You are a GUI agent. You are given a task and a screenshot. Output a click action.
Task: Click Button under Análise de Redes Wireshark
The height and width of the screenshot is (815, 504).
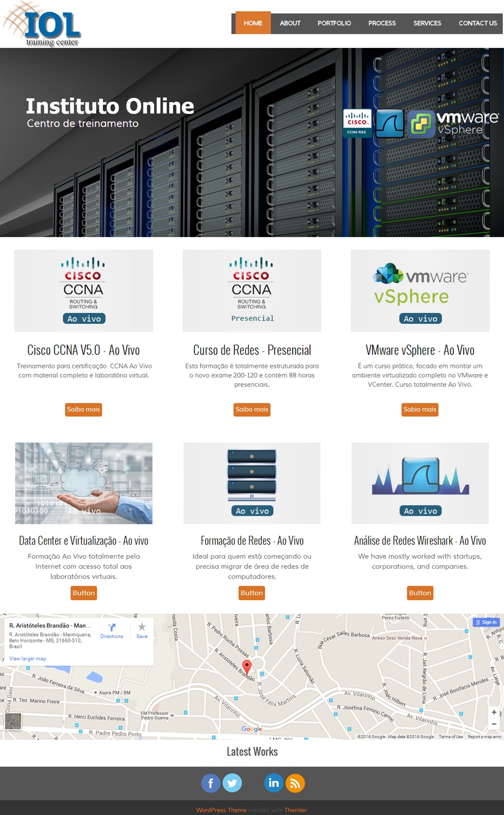coord(420,593)
